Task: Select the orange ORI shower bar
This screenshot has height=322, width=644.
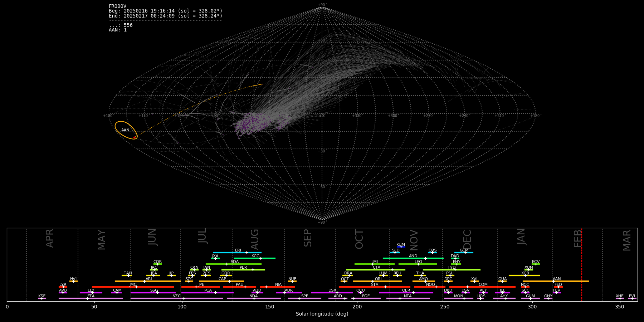Action: (377, 281)
